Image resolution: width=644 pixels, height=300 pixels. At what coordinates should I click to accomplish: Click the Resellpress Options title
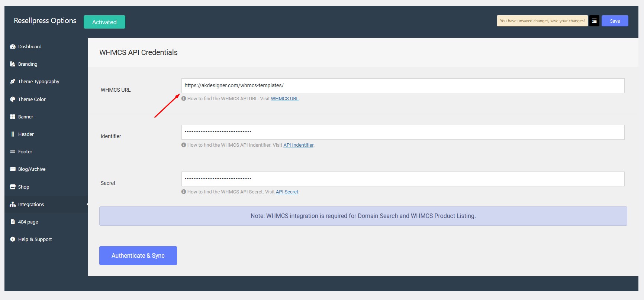point(45,20)
